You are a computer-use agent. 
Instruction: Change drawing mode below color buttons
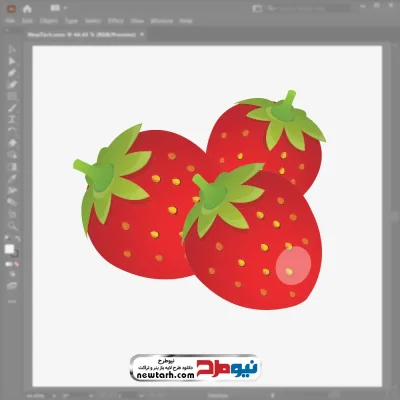coord(12,274)
